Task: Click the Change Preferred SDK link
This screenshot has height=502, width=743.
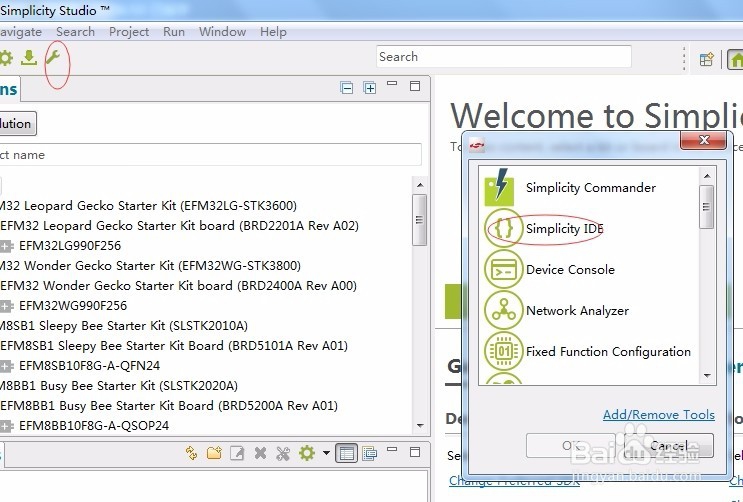Action: (x=514, y=481)
